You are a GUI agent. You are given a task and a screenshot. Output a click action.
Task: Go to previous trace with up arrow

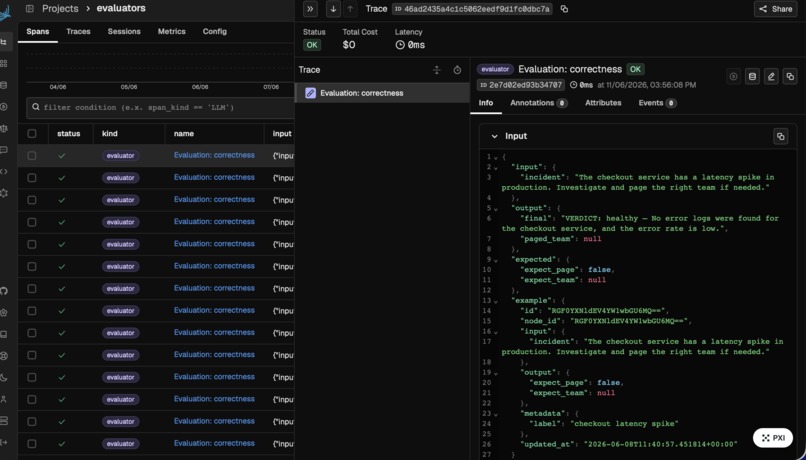coord(350,9)
